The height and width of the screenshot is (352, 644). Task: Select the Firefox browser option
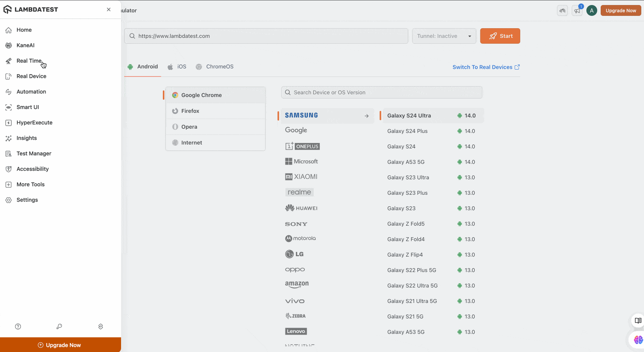[190, 111]
